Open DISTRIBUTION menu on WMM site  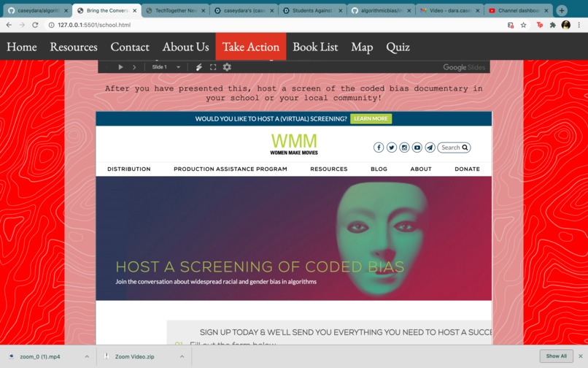129,169
